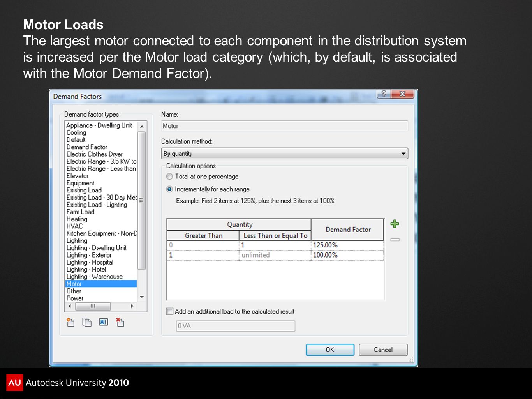
Task: Click Greater Than cell showing 1
Action: tap(203, 255)
